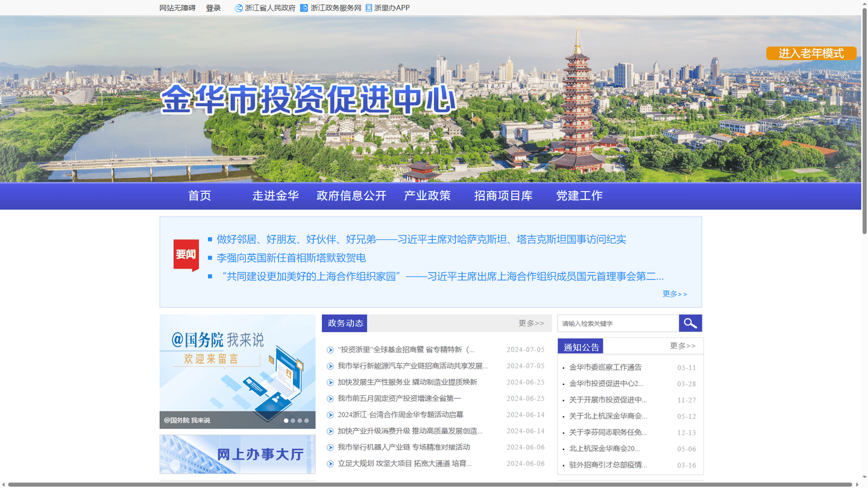
Task: Click bullet icon beside 立足大规划 news
Action: (330, 464)
